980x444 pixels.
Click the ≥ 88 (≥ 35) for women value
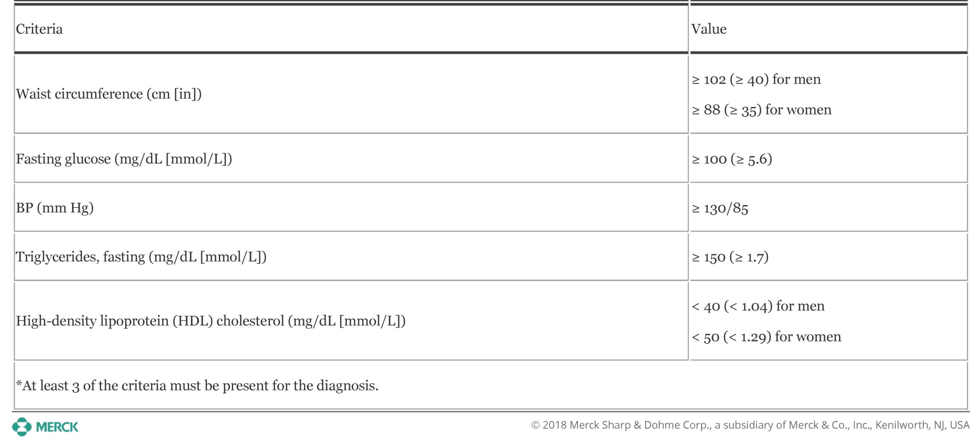[762, 110]
